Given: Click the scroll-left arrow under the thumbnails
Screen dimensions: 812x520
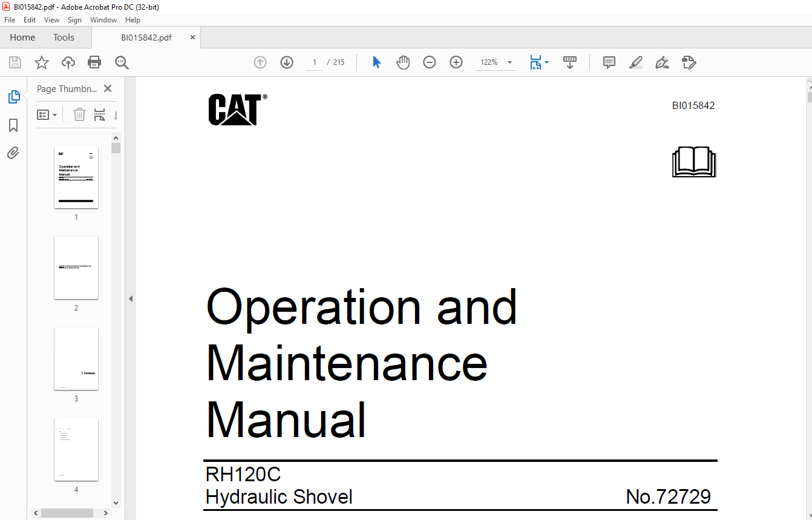Looking at the screenshot, I should 36,513.
